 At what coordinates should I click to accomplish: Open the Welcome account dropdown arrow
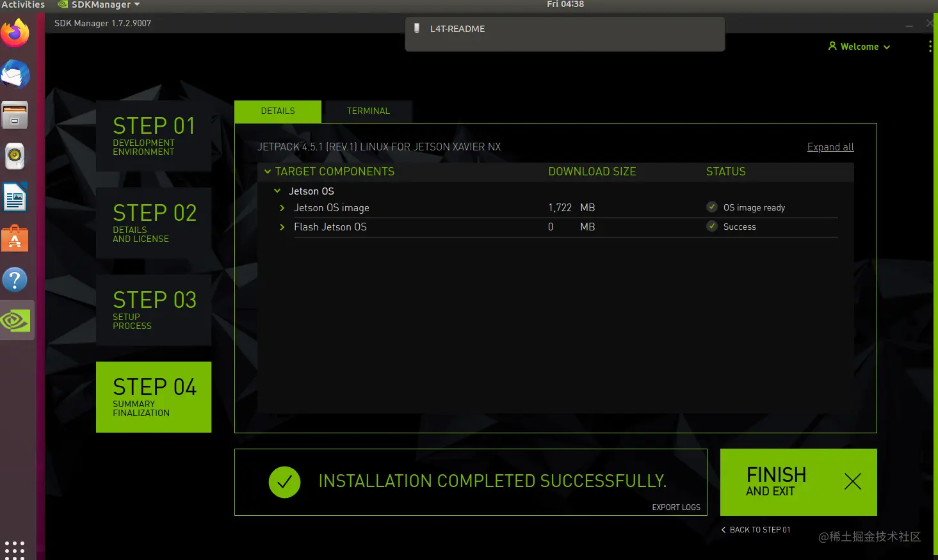pyautogui.click(x=887, y=47)
